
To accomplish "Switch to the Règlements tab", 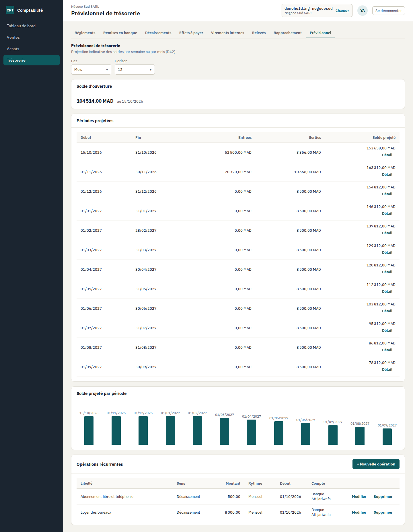I will tap(85, 33).
